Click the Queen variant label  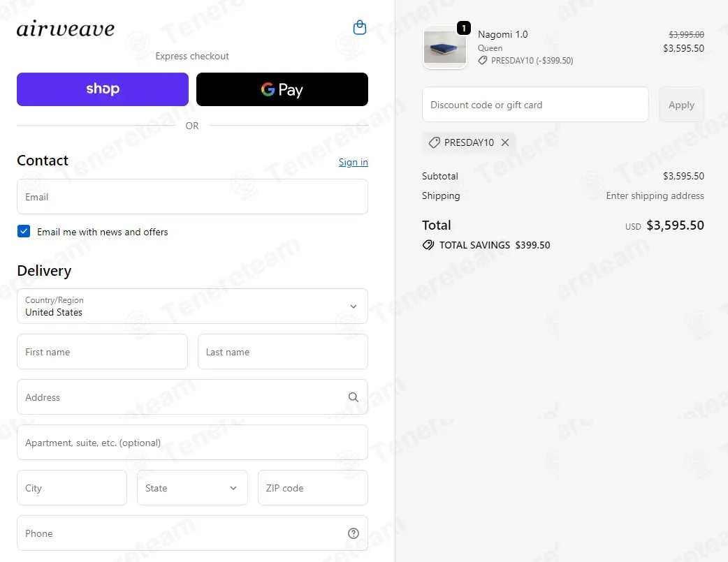click(490, 47)
